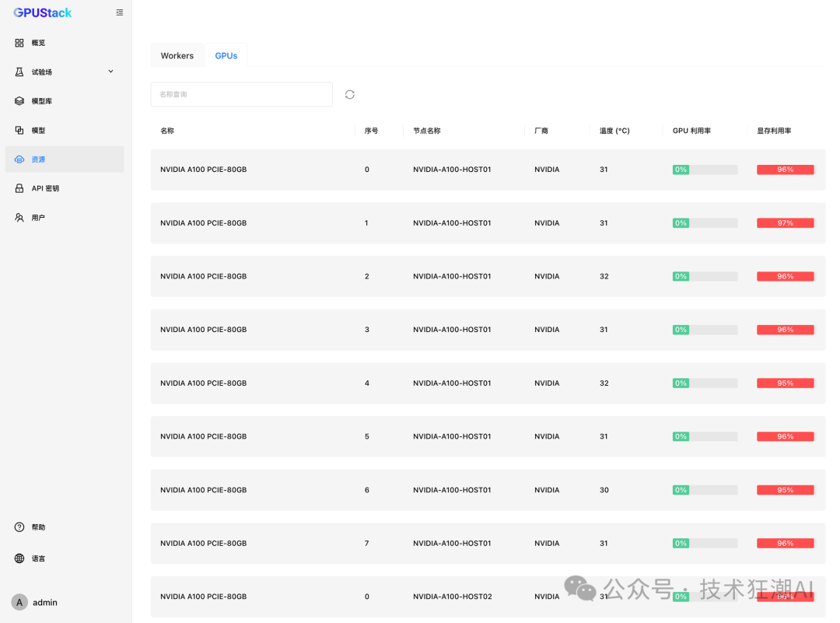This screenshot has width=840, height=623.
Task: Open the 模型库 layers icon
Action: 19,101
